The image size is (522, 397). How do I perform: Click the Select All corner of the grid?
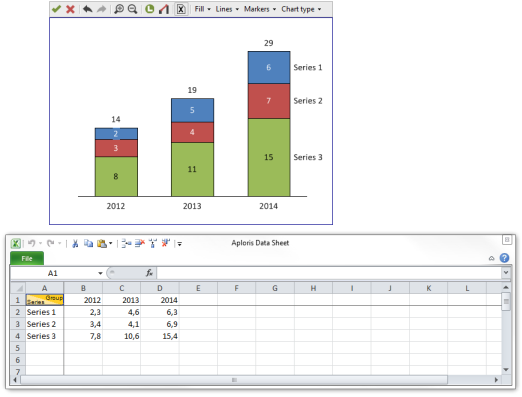pyautogui.click(x=18, y=288)
